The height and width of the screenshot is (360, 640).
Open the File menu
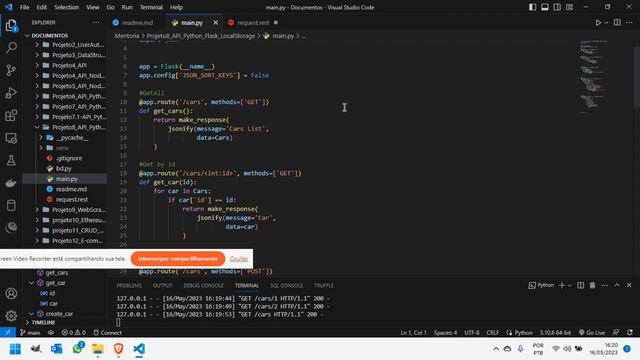pos(24,7)
